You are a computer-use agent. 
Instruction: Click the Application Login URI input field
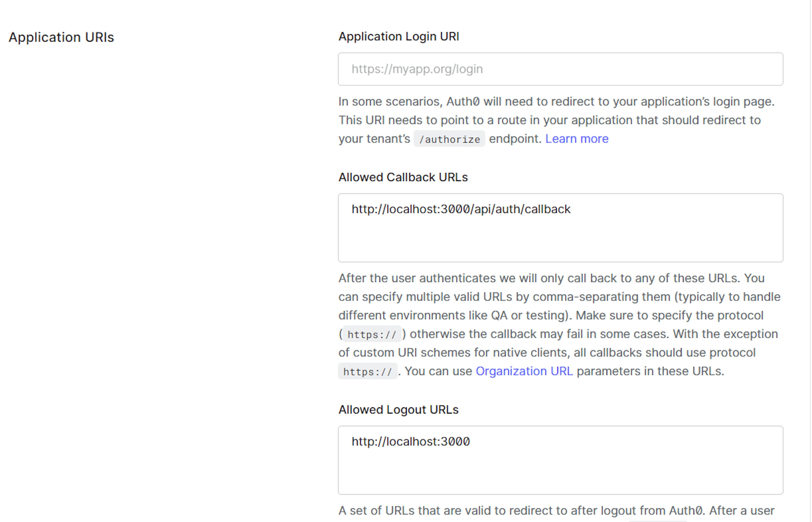[x=560, y=69]
